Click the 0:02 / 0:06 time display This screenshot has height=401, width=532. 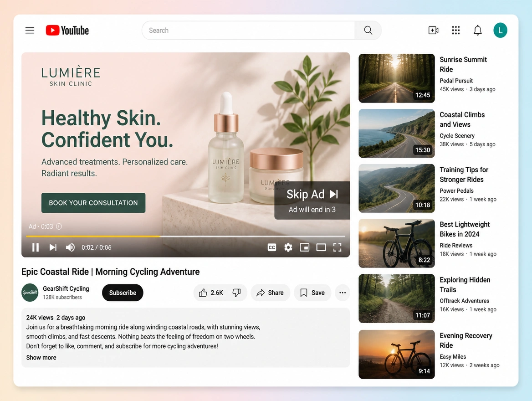pos(97,247)
